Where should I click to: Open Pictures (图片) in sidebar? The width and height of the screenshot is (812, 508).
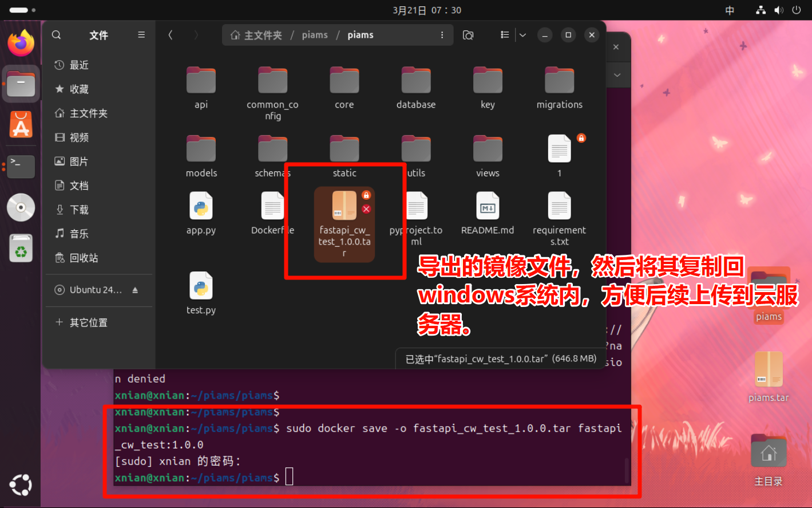point(98,162)
